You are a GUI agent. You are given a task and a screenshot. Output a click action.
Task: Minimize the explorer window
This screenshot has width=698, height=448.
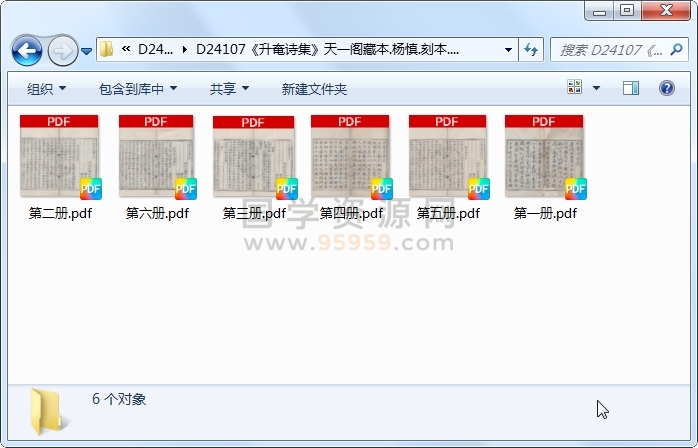[x=599, y=11]
